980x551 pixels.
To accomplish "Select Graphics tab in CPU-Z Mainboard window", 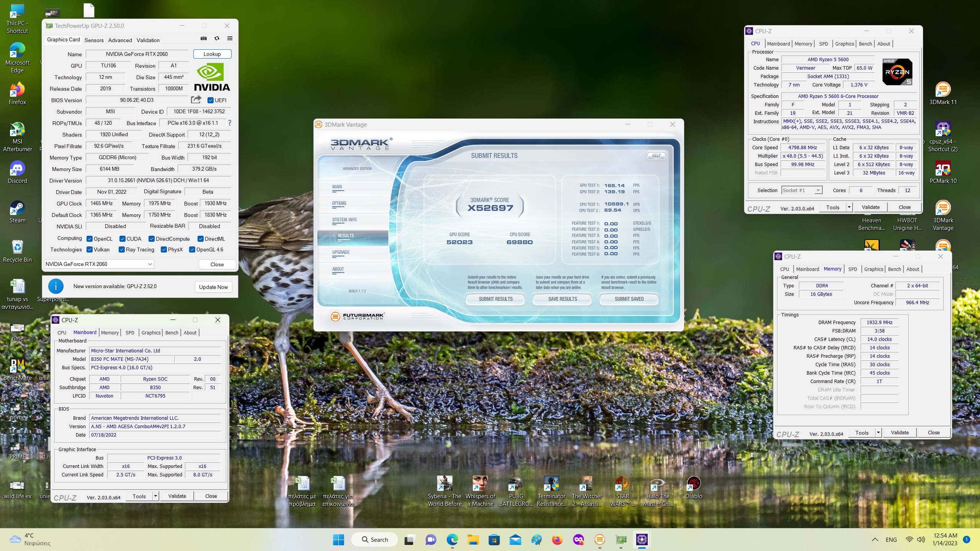I will 151,333.
